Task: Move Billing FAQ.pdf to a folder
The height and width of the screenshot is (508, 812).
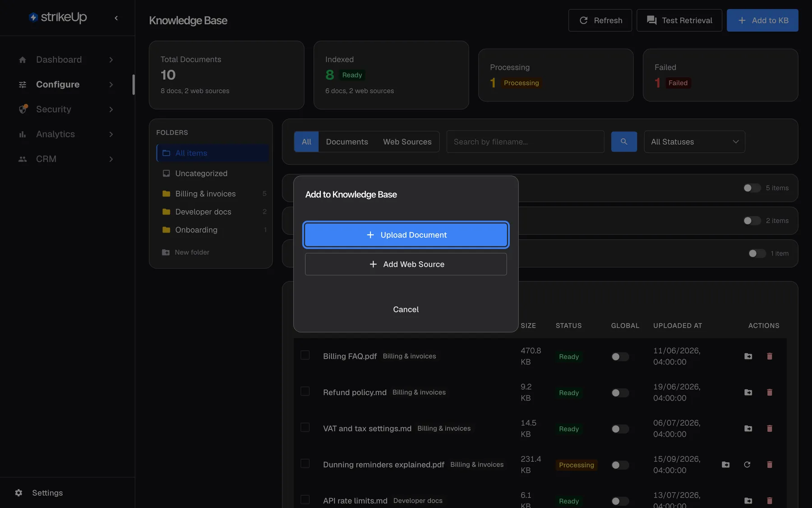Action: [x=748, y=356]
